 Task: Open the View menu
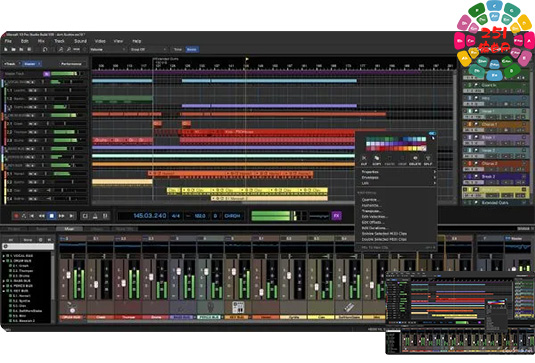(x=118, y=41)
